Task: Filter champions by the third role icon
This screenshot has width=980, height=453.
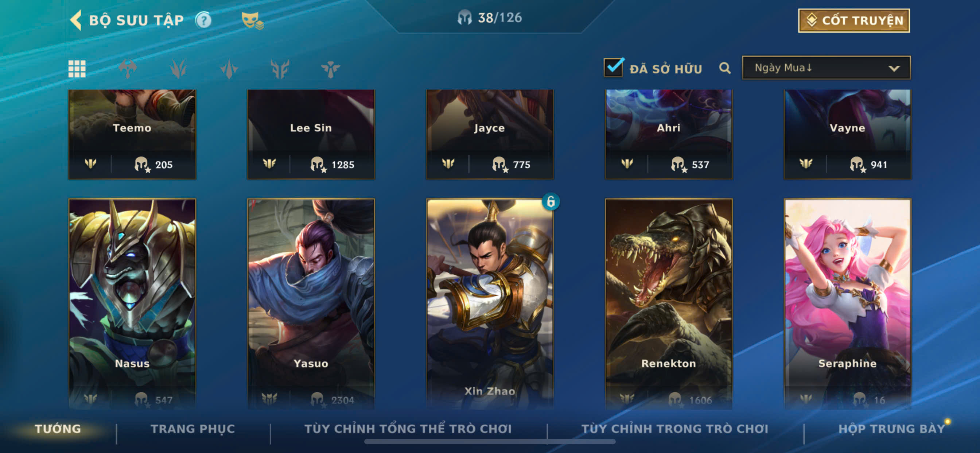Action: click(229, 69)
